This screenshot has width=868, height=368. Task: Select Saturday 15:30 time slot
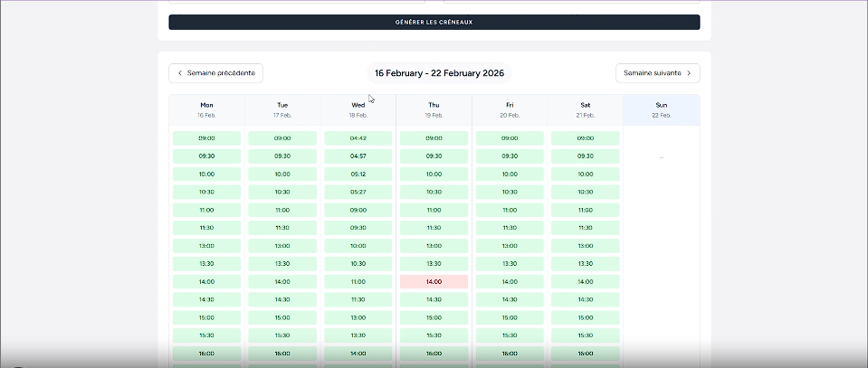585,335
